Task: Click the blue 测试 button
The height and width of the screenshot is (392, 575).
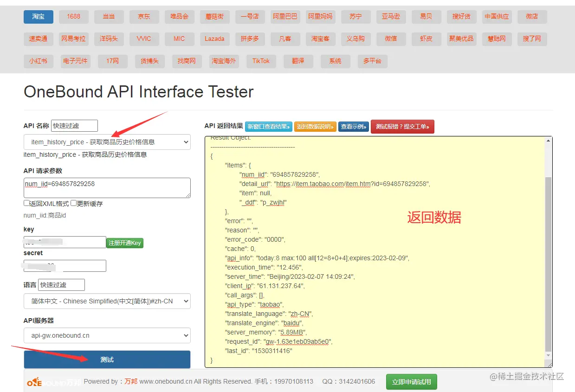Action: tap(107, 360)
